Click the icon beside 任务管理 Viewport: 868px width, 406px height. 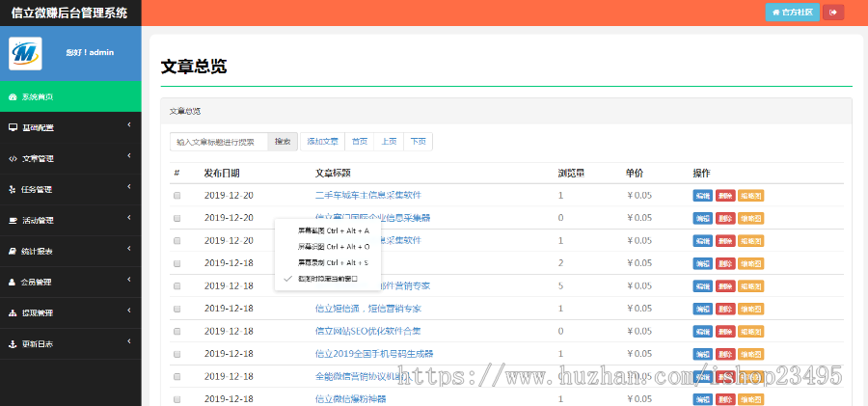[13, 189]
